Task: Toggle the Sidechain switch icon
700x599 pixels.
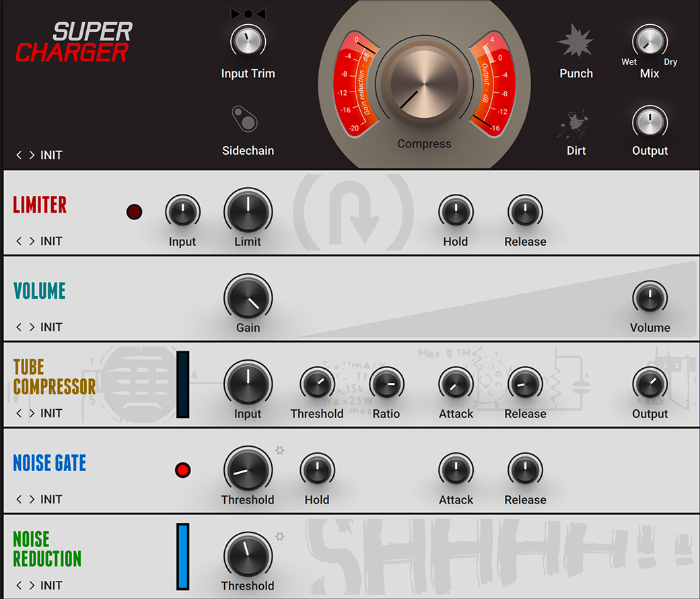Action: (x=244, y=118)
